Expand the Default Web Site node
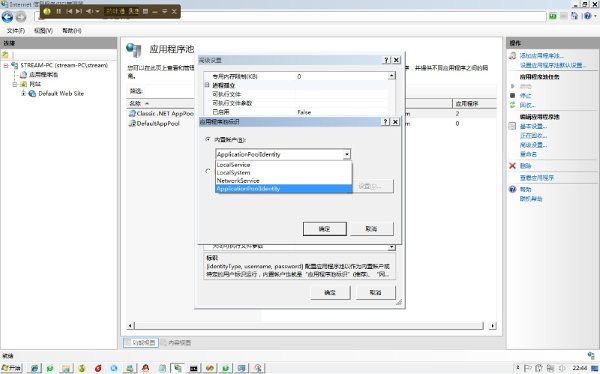Viewport: 600px width, 374px height. [x=23, y=93]
